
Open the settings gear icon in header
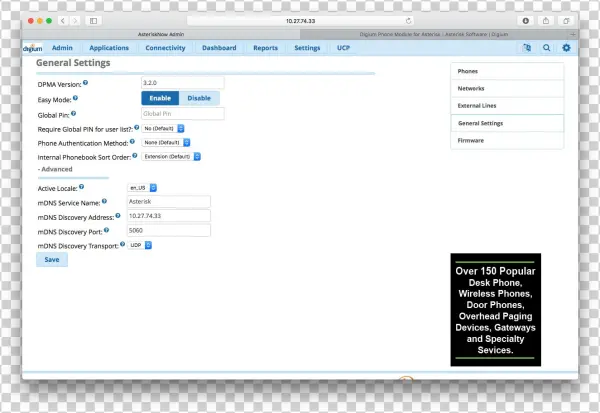tap(566, 48)
